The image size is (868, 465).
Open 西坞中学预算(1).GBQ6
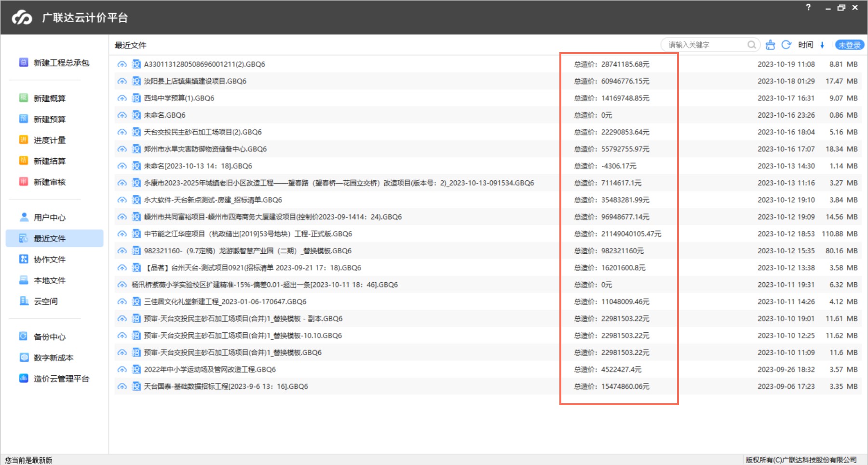(179, 98)
